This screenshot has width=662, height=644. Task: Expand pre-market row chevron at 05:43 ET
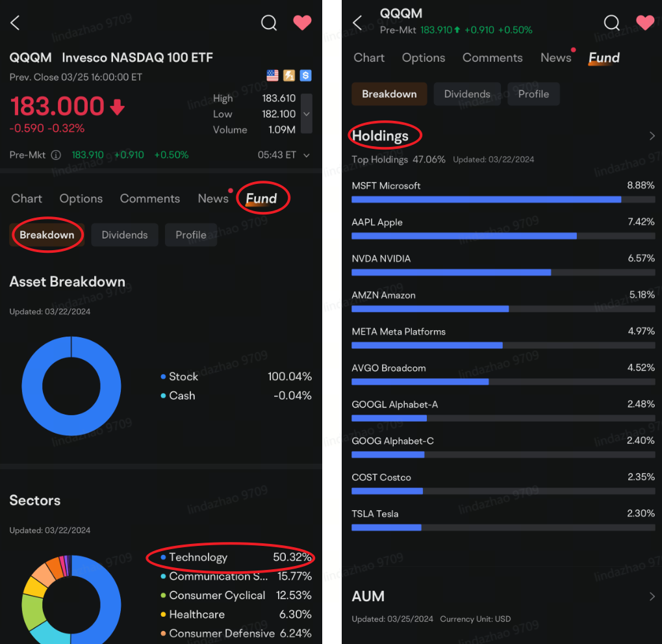point(307,155)
